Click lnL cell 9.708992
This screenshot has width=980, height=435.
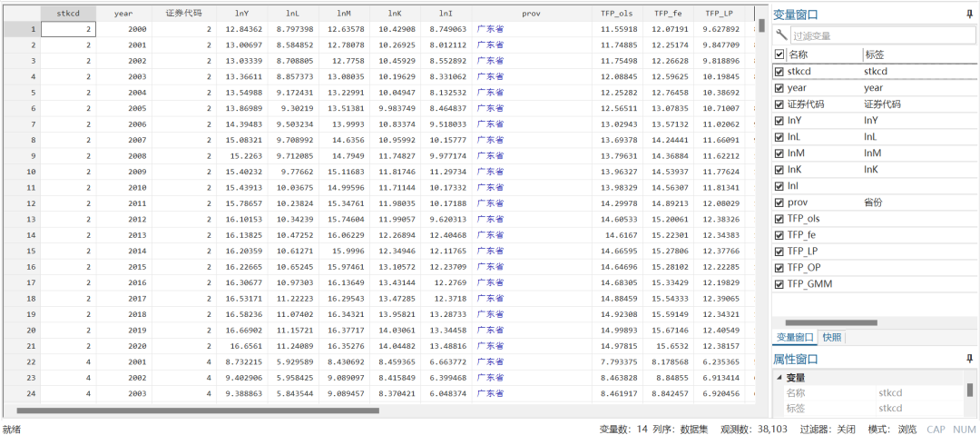292,140
